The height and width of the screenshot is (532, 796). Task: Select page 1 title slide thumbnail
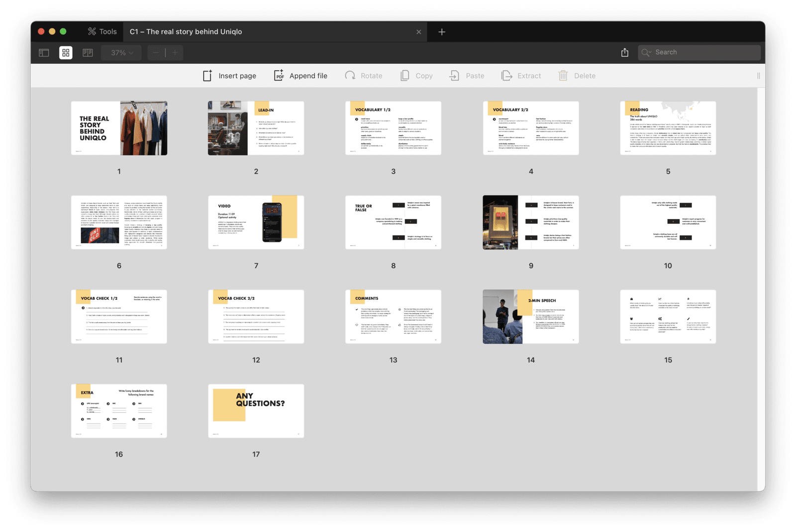tap(119, 128)
